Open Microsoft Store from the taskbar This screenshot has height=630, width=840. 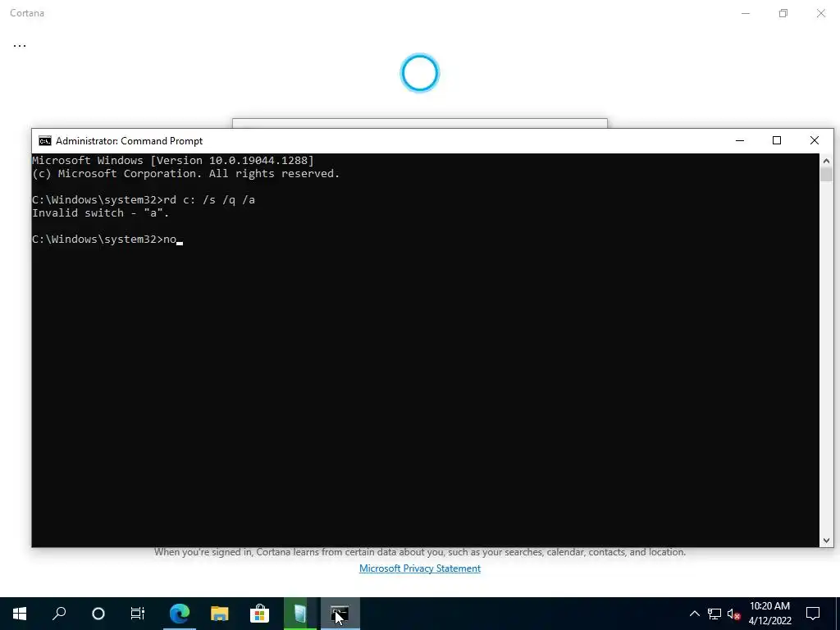pos(259,614)
